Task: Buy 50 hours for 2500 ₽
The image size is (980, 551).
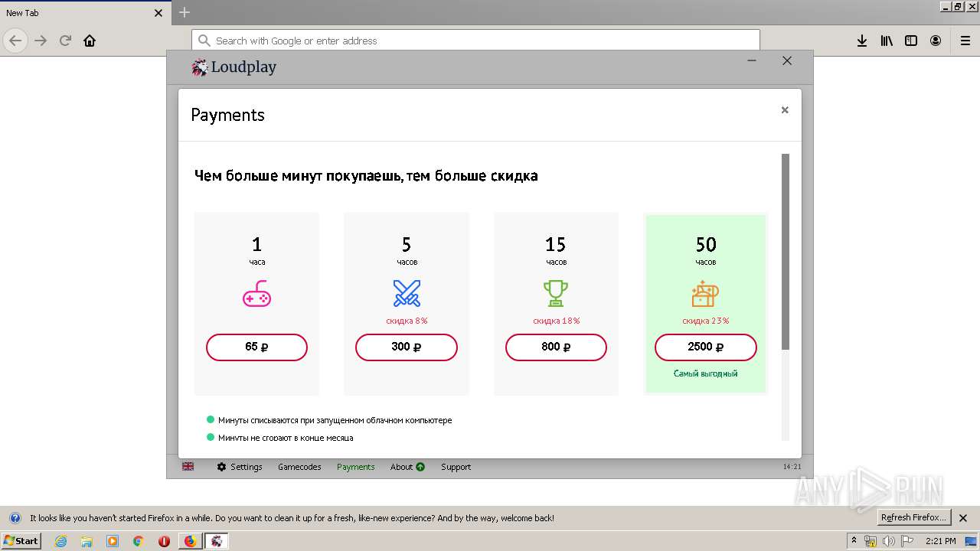Action: (705, 347)
